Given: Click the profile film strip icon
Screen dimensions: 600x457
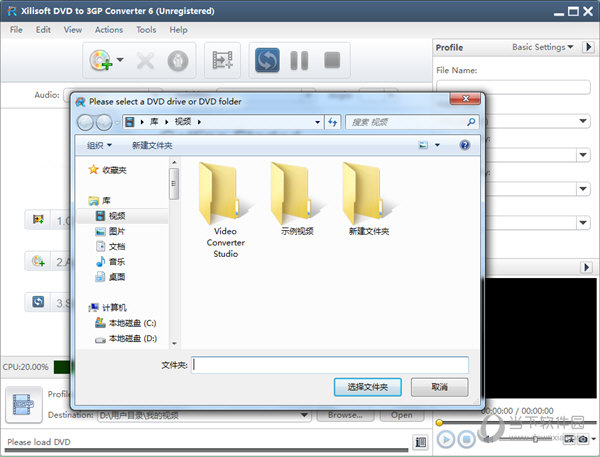Looking at the screenshot, I should [23, 405].
